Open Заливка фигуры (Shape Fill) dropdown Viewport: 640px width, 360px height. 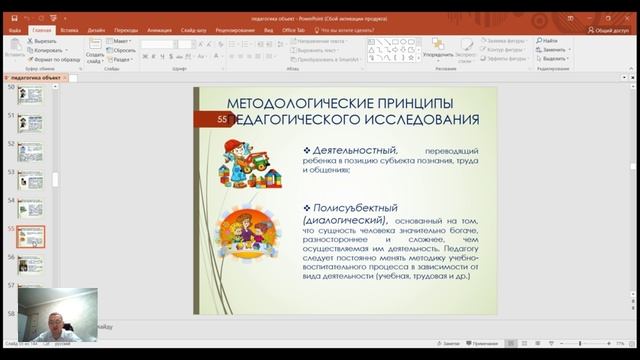(x=504, y=41)
